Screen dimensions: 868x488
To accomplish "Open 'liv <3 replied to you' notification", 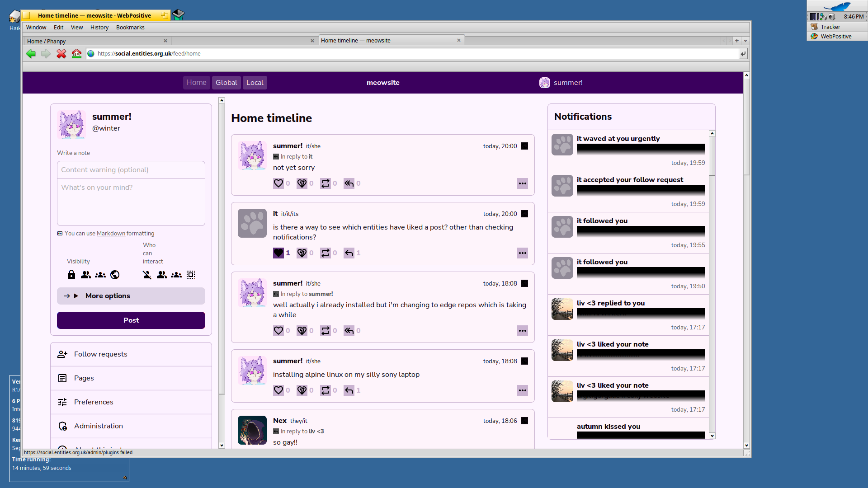I will [x=628, y=315].
